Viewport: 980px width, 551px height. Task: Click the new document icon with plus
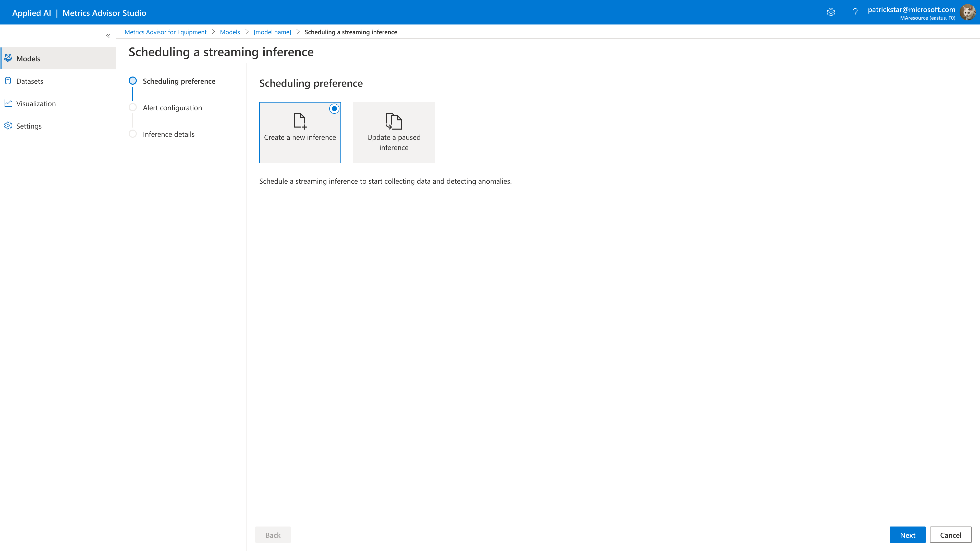pos(300,121)
